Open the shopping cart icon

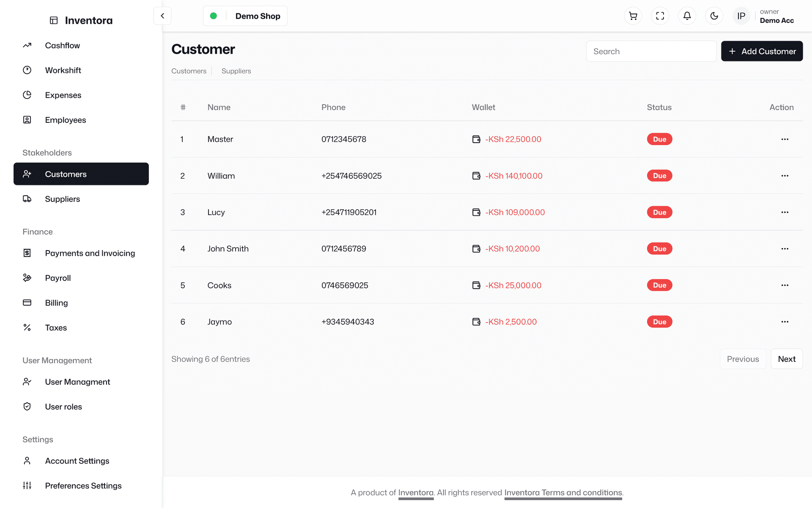[x=633, y=16]
